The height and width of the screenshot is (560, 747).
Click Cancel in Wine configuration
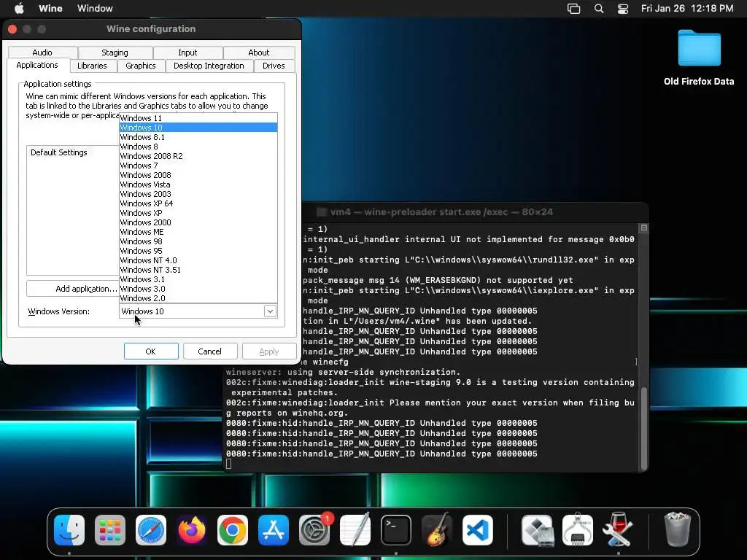(209, 351)
